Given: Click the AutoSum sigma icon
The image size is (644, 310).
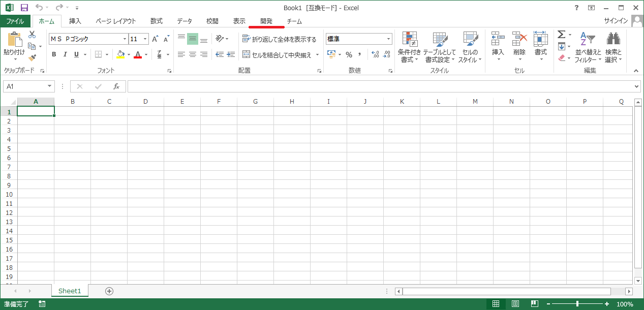Looking at the screenshot, I should coord(561,35).
